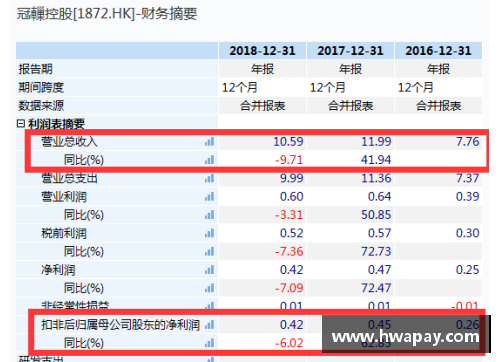
Task: Click the 报告期 row label
Action: (x=35, y=69)
